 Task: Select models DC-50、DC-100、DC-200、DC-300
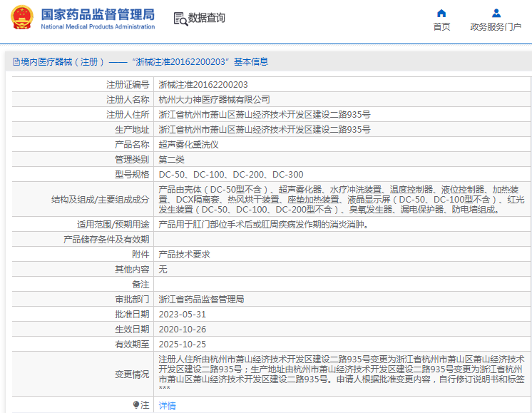(231, 175)
